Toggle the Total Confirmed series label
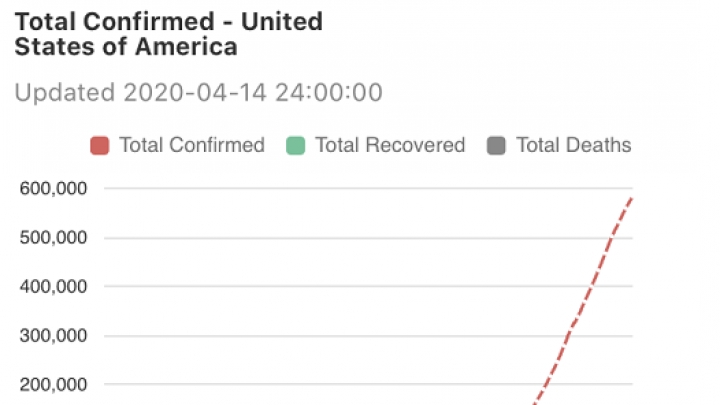 pos(191,145)
